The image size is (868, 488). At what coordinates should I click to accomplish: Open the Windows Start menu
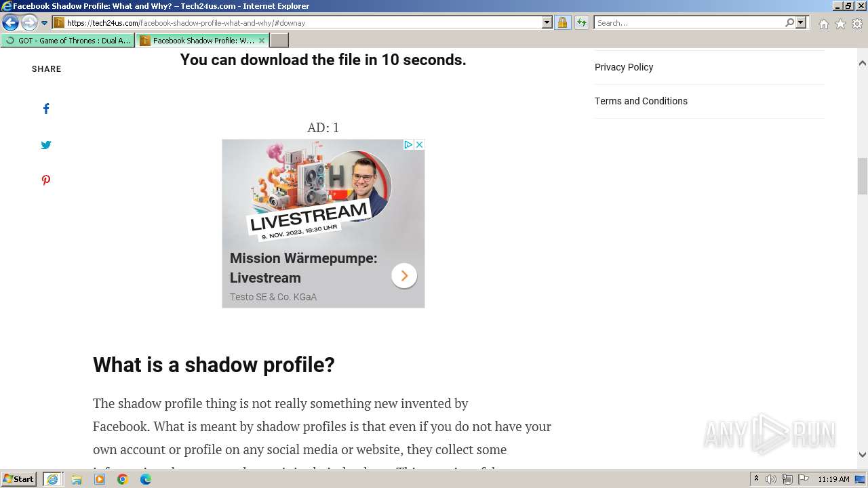(x=19, y=479)
